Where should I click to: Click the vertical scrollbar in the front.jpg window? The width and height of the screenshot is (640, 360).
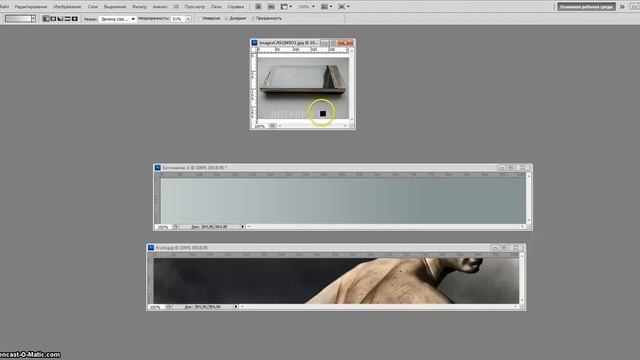pos(522,278)
